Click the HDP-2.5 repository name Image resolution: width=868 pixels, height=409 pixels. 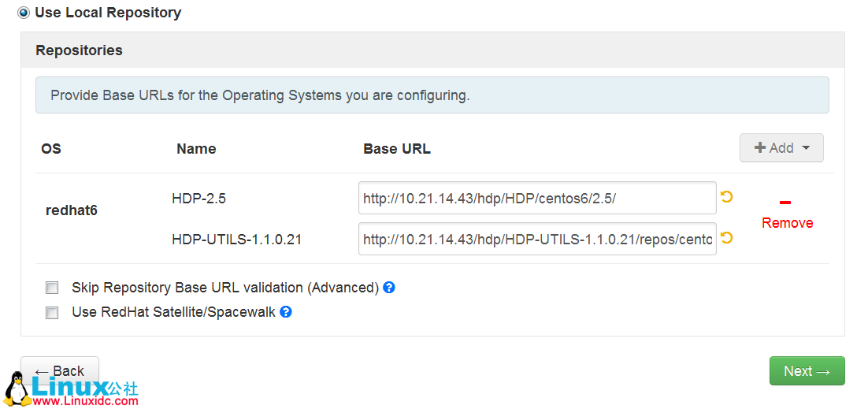coord(198,199)
